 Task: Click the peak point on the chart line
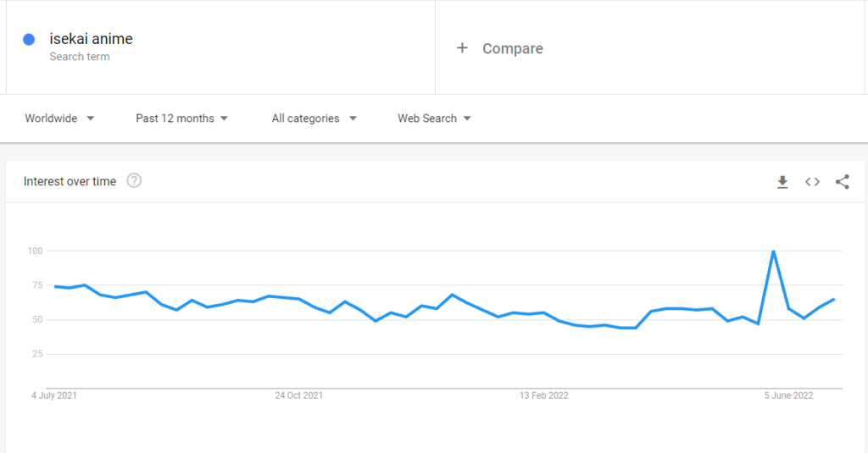point(773,251)
